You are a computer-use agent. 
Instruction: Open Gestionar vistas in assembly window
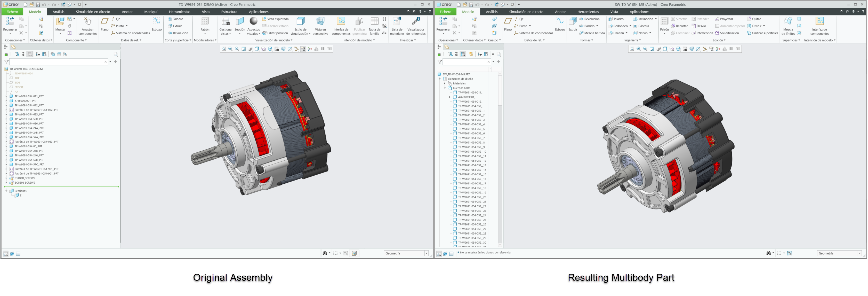click(x=226, y=26)
